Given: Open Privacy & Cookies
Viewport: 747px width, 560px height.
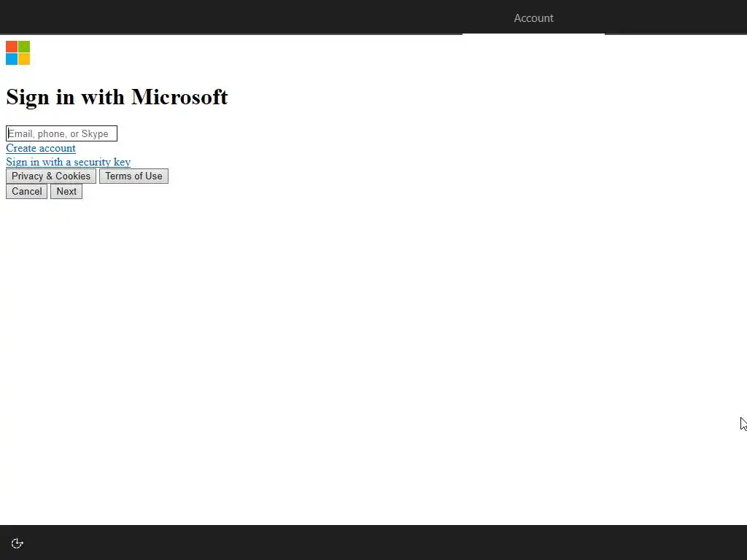Looking at the screenshot, I should point(51,176).
